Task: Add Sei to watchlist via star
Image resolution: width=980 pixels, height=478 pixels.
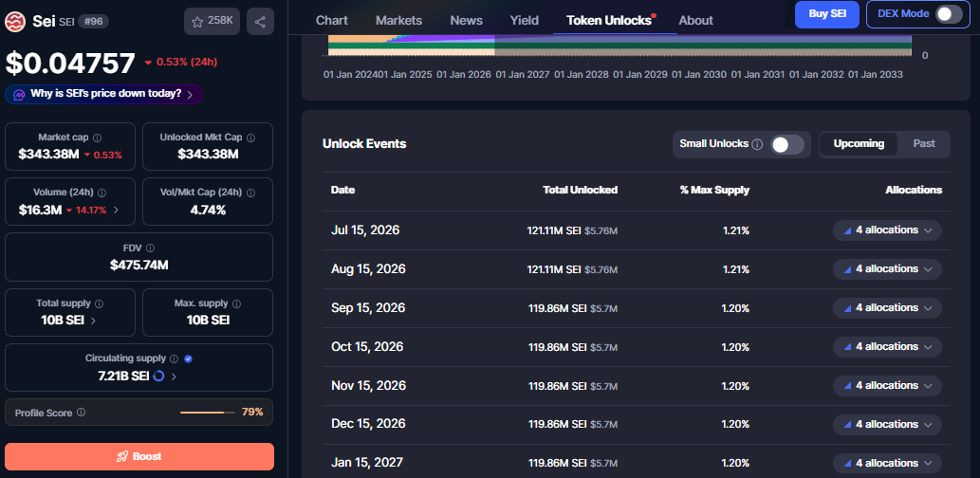Action: click(x=212, y=22)
